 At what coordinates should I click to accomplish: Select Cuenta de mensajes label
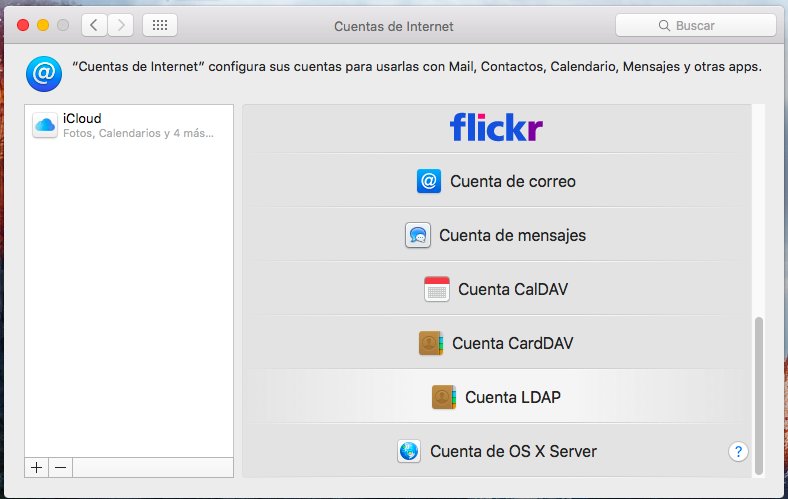pos(513,236)
